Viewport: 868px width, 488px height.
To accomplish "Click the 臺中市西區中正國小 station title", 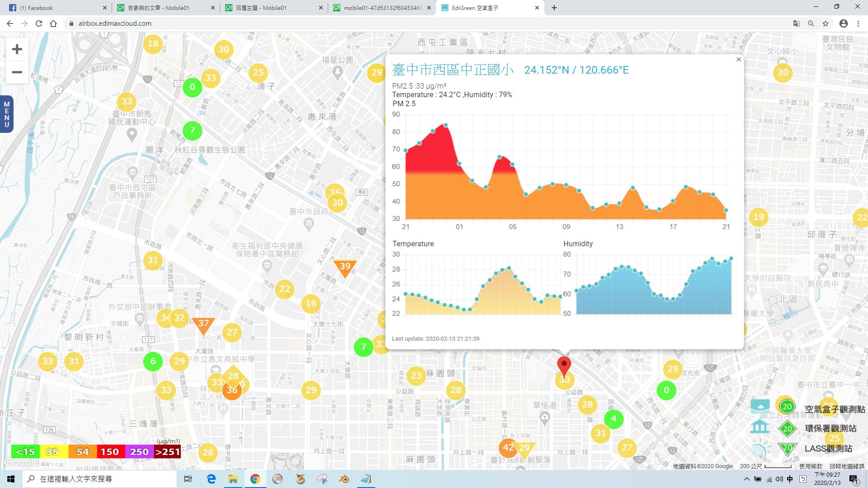I will tap(453, 70).
